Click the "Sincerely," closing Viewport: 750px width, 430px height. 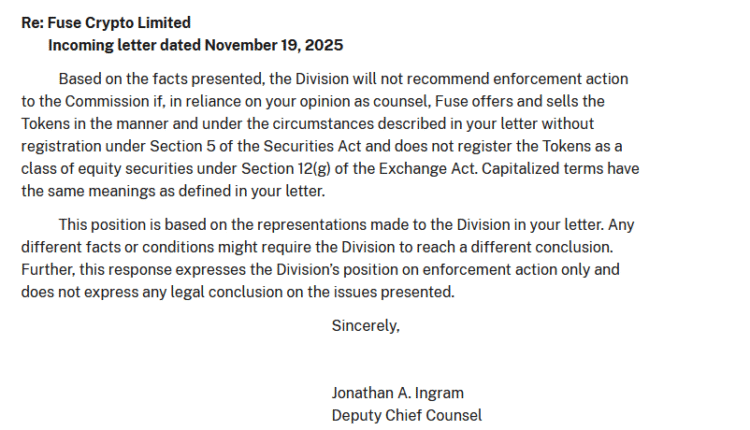(365, 326)
